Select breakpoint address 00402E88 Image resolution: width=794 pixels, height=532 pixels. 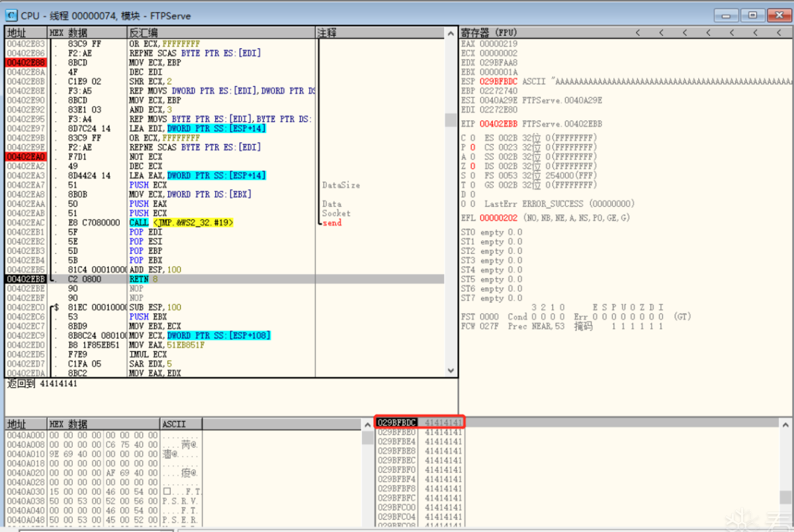(x=26, y=62)
